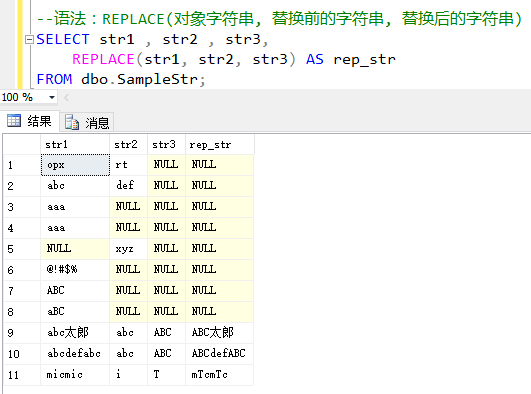The height and width of the screenshot is (394, 531).
Task: Select the str2 cell containing i
Action: pos(128,375)
